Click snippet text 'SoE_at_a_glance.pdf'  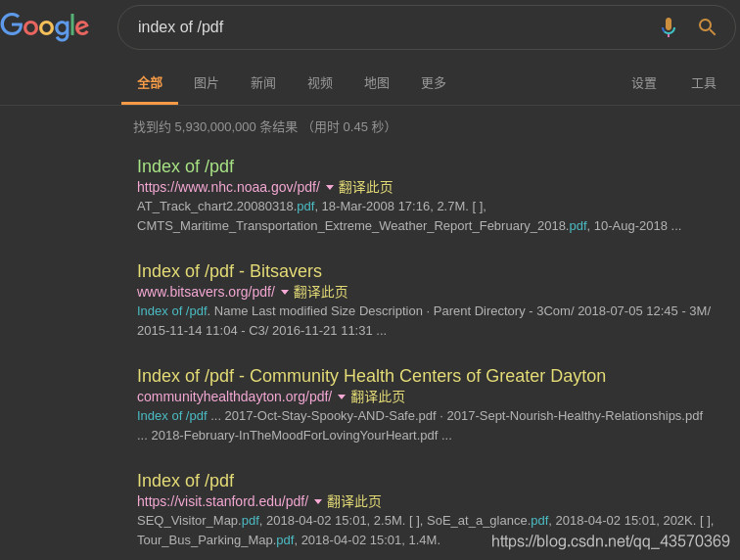pyautogui.click(x=487, y=521)
